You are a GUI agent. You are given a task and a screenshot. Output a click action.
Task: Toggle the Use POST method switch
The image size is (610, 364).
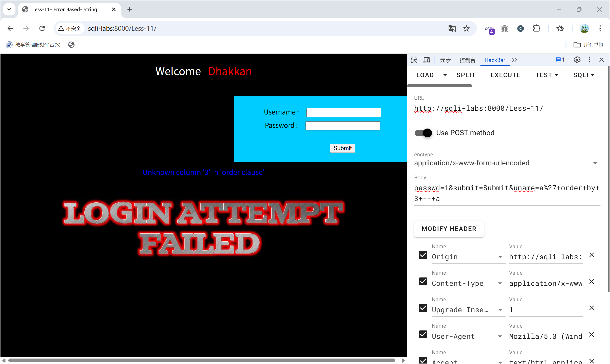(423, 133)
